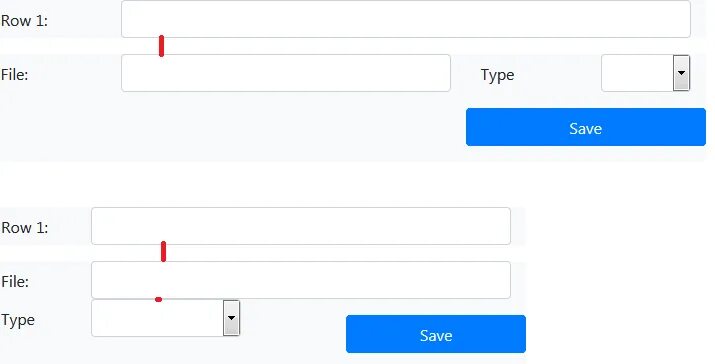Click the small red dot below the lower File input
This screenshot has height=364, width=715.
(158, 300)
